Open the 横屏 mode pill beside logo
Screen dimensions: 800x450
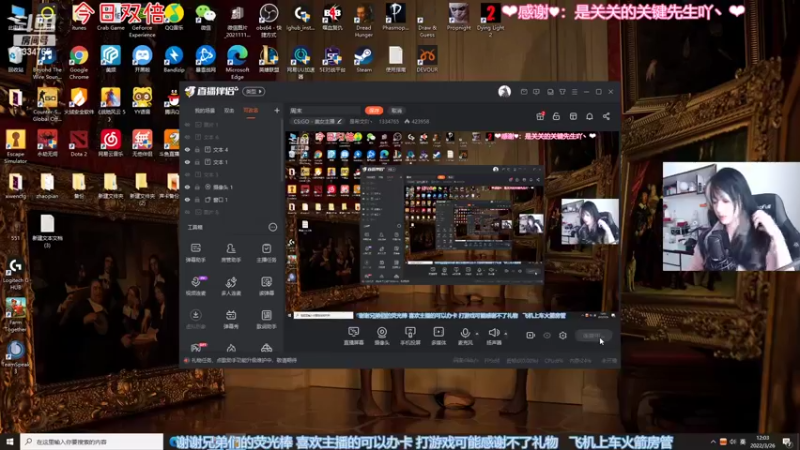click(254, 91)
